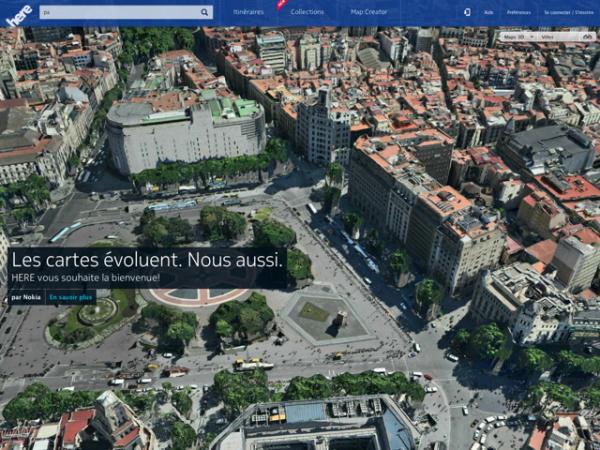The width and height of the screenshot is (600, 450).
Task: Open Préférences in the header
Action: tap(519, 13)
